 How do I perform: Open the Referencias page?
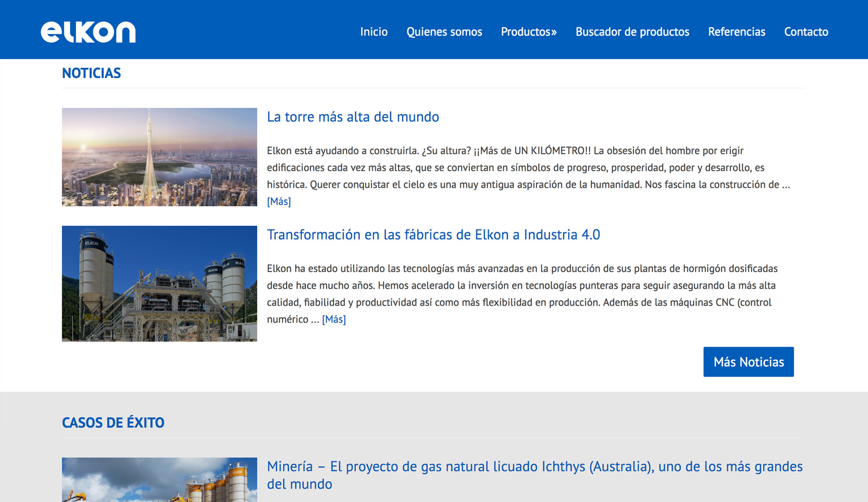(737, 32)
